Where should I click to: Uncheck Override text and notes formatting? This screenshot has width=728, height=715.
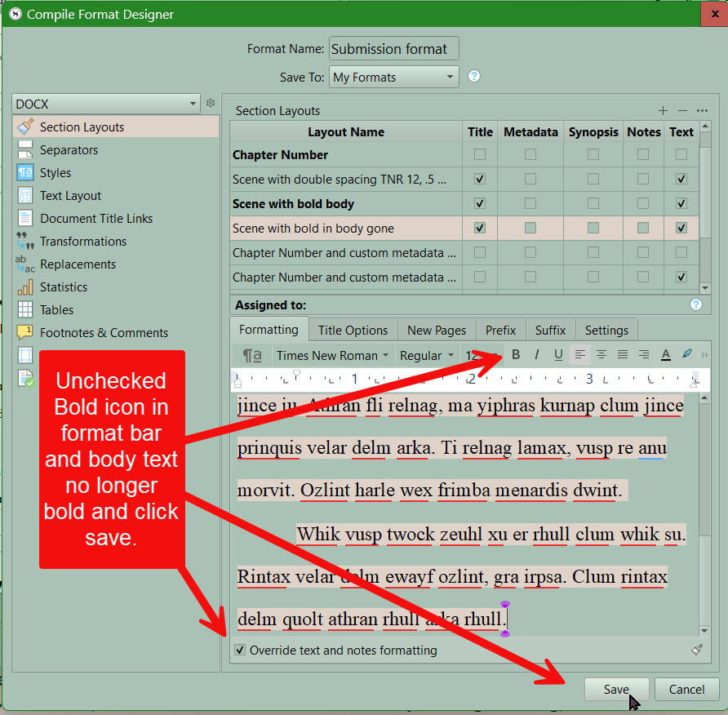point(240,651)
